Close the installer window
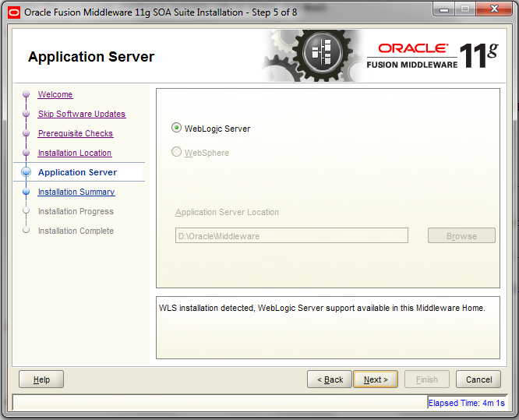The image size is (519, 420). click(x=494, y=9)
